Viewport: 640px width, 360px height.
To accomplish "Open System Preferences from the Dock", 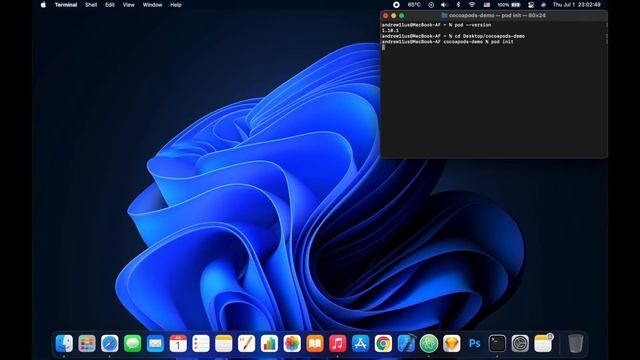I will [x=520, y=343].
